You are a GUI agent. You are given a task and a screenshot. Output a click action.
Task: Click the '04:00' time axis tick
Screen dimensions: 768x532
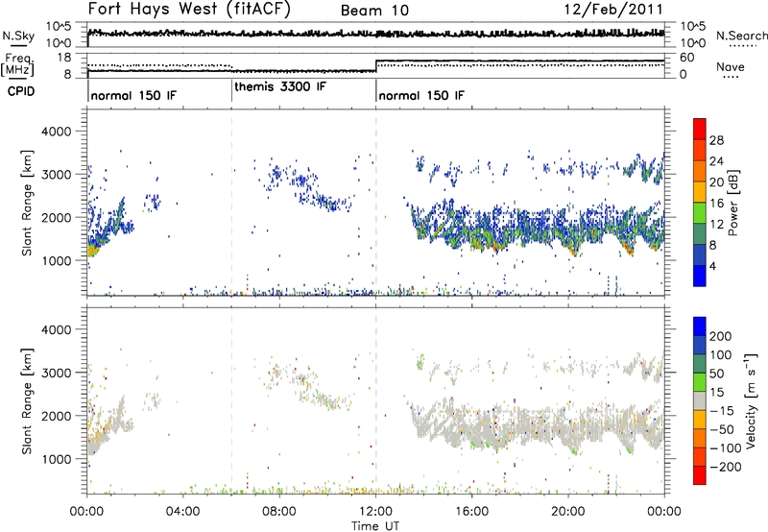183,512
